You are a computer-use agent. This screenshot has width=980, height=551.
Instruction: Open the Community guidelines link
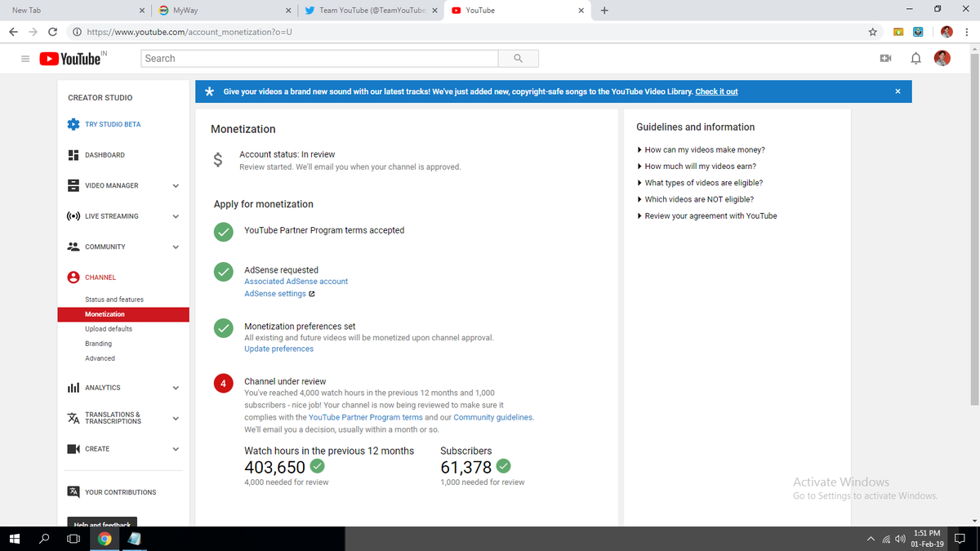pyautogui.click(x=493, y=417)
